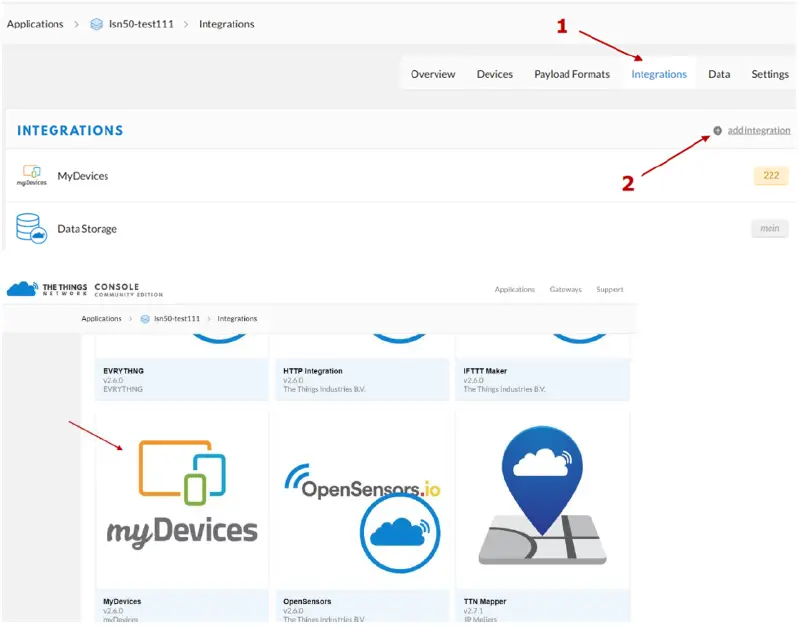Screen dimensions: 809x626
Task: Click Applications in the lower breadcrumb
Action: [101, 318]
